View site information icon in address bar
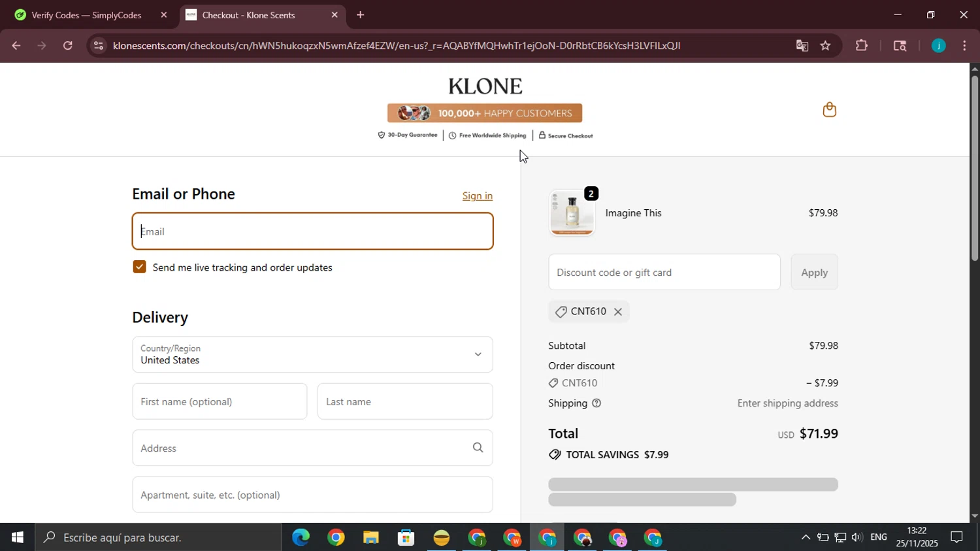The height and width of the screenshot is (551, 980). tap(99, 46)
